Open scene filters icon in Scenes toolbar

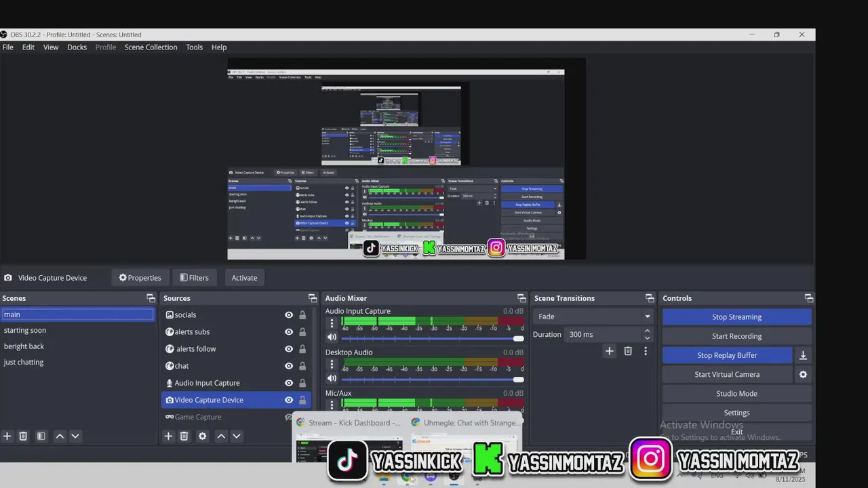(x=41, y=436)
